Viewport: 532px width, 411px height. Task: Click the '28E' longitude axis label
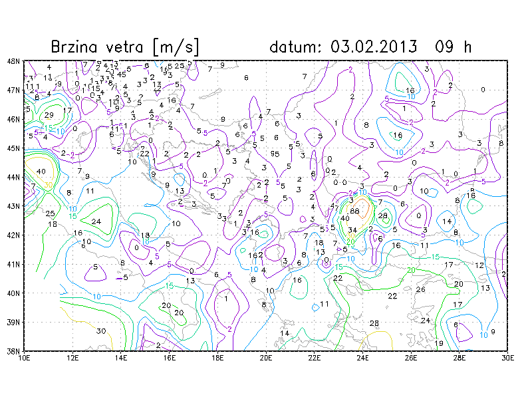(460, 358)
